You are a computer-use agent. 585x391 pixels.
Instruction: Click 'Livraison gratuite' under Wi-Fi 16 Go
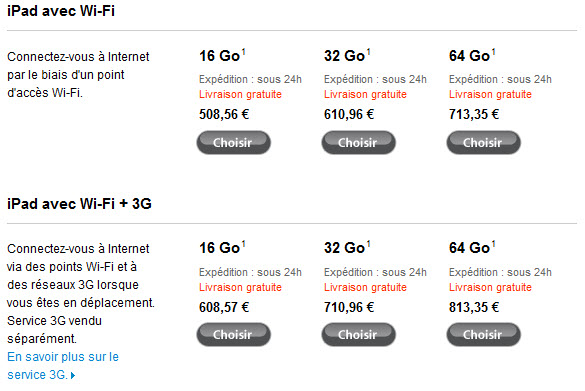(240, 94)
